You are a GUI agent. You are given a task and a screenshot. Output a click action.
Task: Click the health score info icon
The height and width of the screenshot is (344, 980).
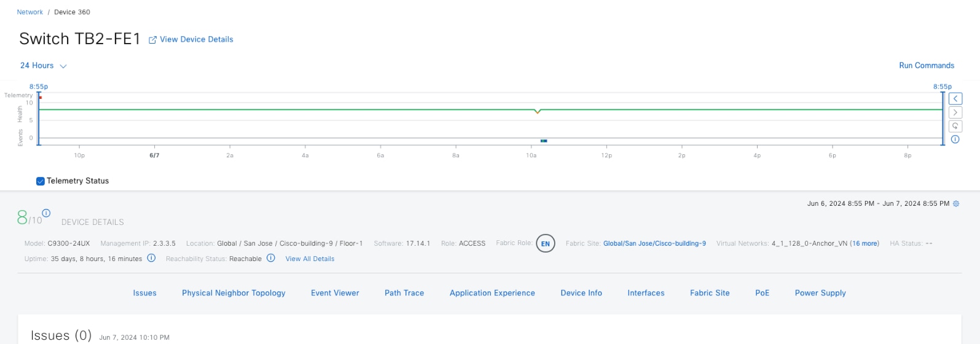(x=46, y=213)
